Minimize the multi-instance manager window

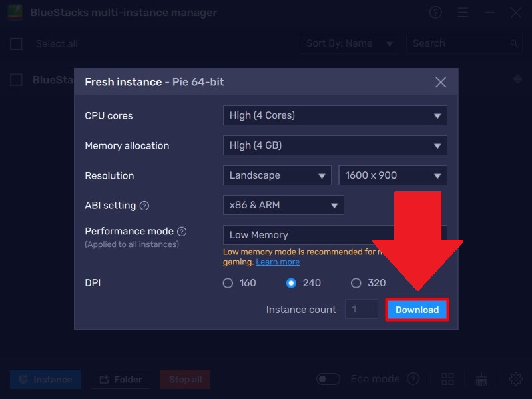tap(489, 13)
